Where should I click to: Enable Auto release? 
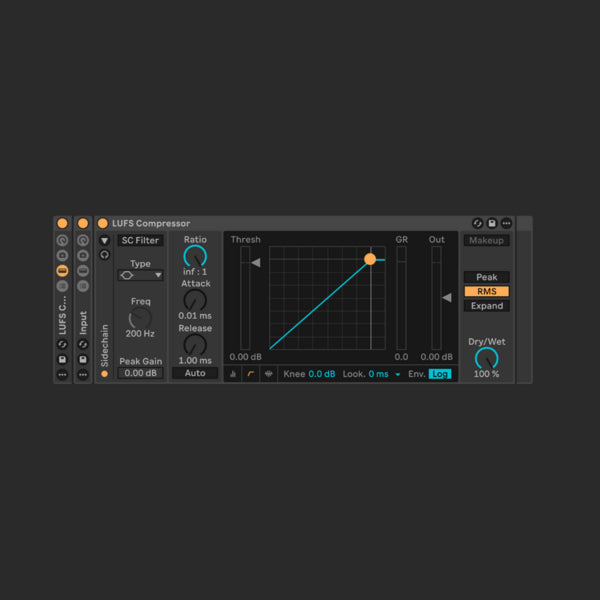195,373
